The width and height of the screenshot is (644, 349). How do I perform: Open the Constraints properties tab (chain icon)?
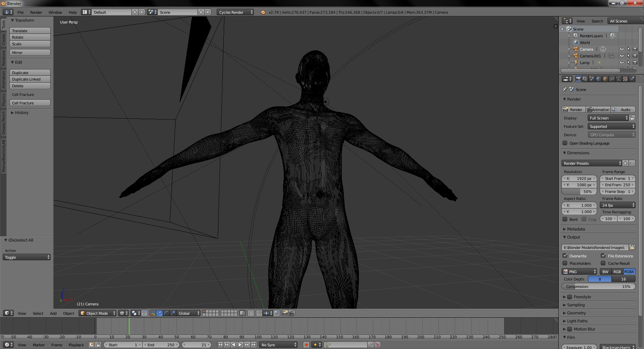point(612,79)
